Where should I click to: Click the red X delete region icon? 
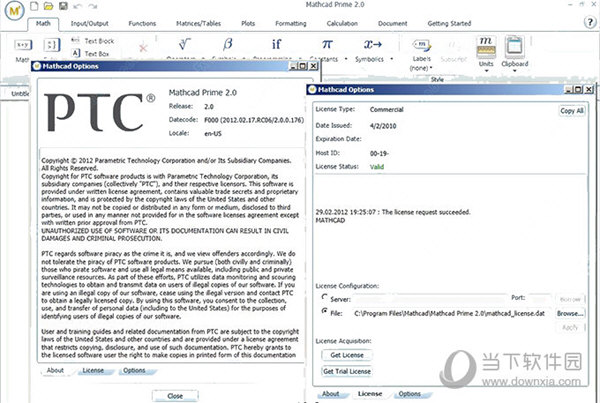click(143, 48)
